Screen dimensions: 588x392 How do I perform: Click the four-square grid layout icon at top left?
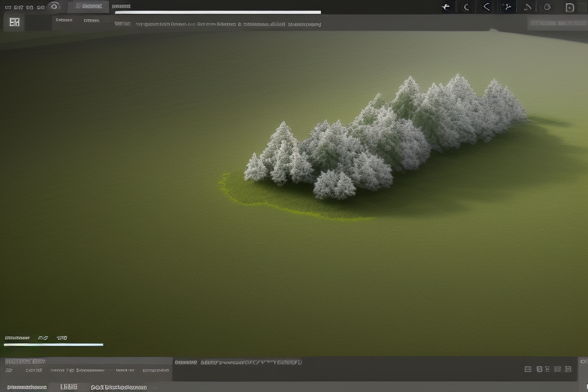coord(15,23)
